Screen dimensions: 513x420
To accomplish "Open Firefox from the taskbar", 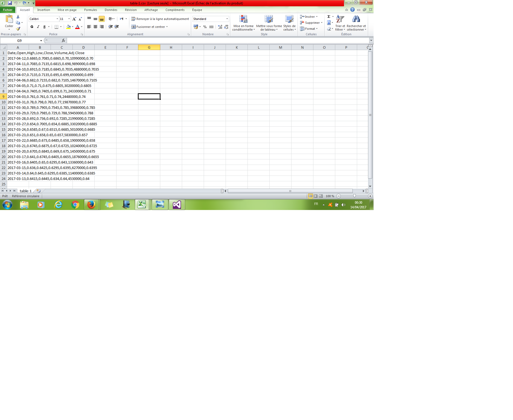I will tap(91, 205).
